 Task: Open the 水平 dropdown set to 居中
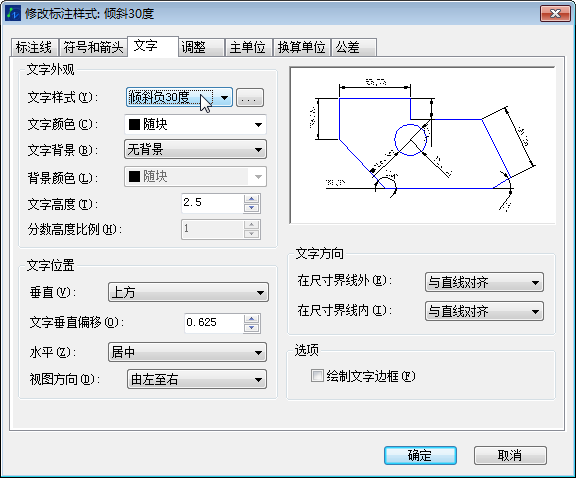click(187, 352)
